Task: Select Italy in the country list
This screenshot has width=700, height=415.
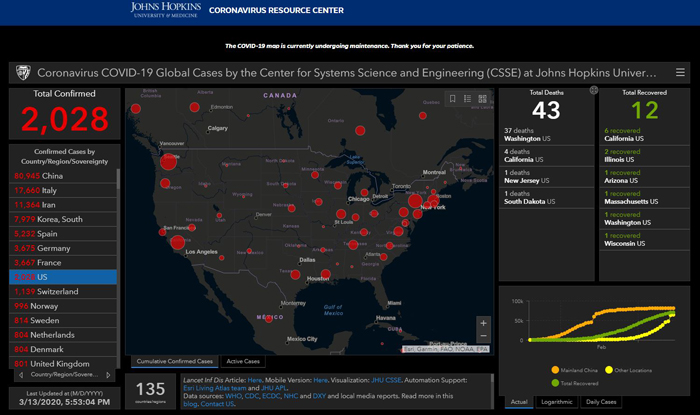Action: pos(63,191)
